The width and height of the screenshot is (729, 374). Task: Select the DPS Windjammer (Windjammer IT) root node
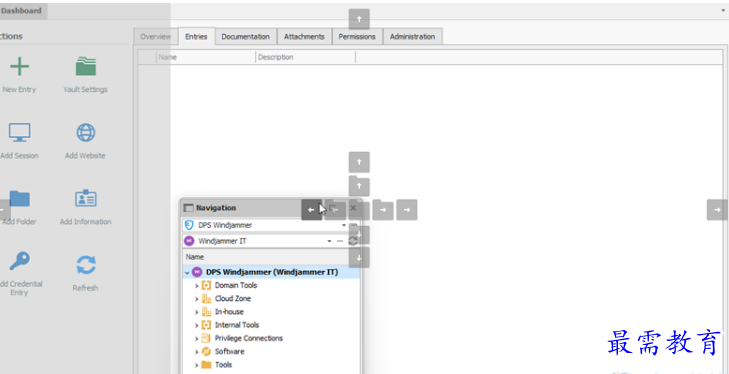point(272,272)
